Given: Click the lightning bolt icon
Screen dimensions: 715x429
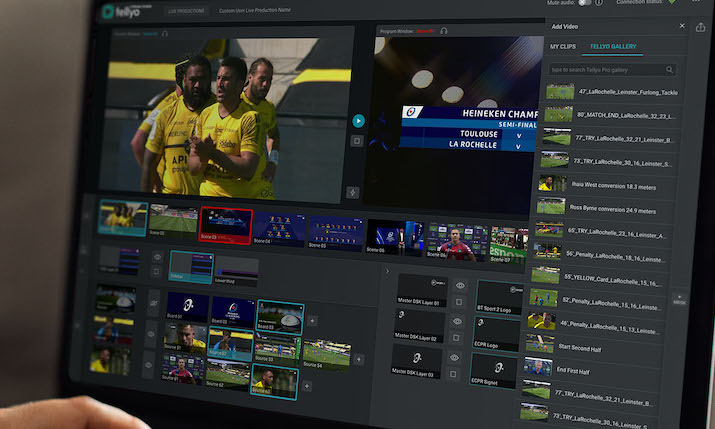Looking at the screenshot, I should point(352,193).
